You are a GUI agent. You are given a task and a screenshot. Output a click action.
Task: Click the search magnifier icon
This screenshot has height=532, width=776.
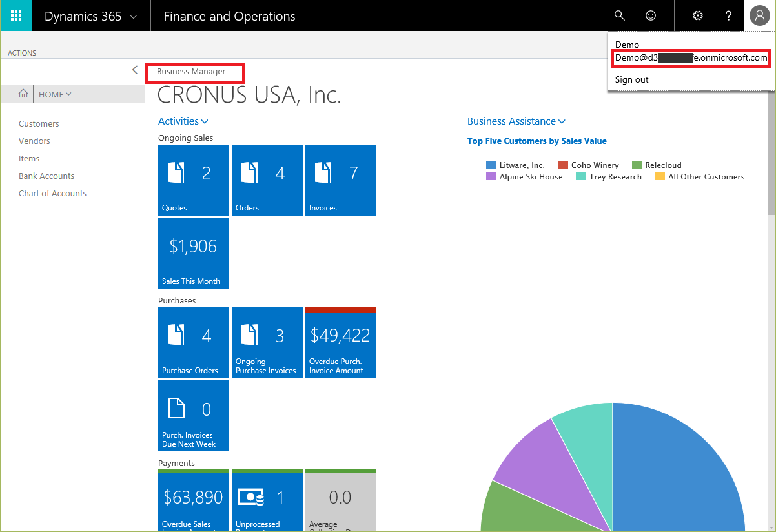click(620, 15)
